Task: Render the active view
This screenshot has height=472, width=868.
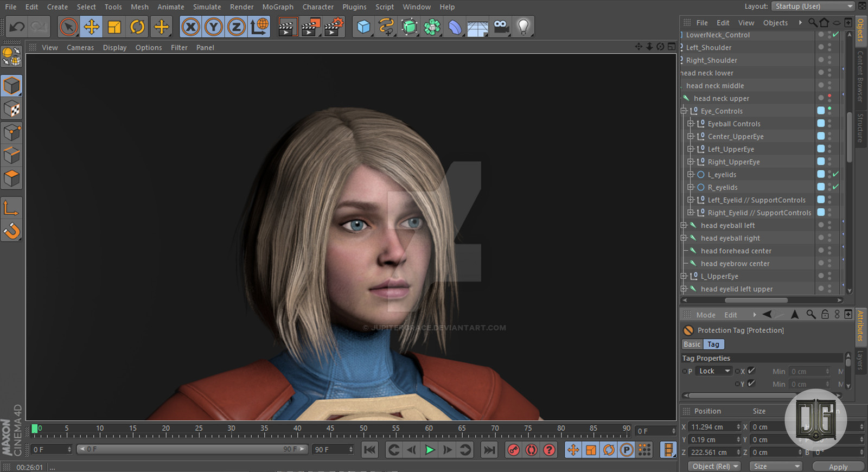Action: 287,27
